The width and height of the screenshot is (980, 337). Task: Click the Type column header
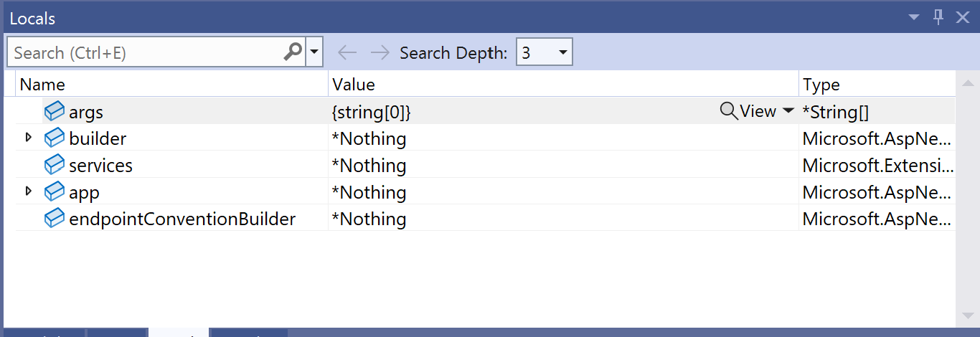coord(821,85)
